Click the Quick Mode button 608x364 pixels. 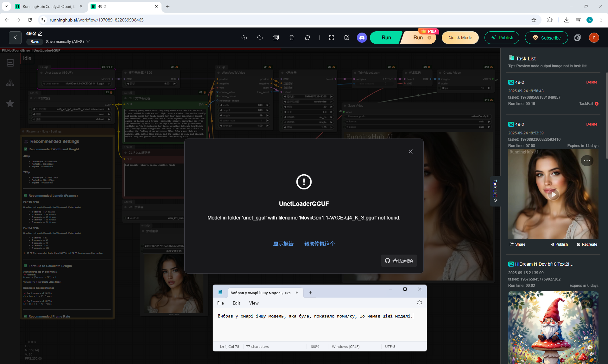(460, 38)
